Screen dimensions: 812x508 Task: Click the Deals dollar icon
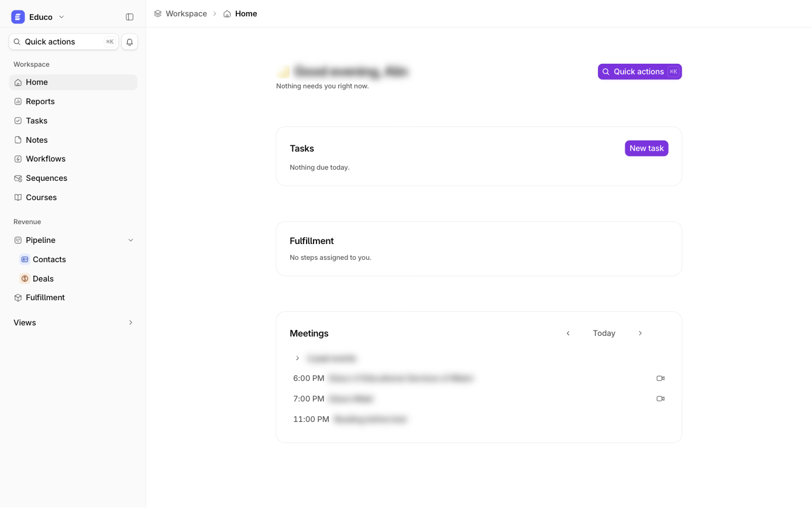coord(25,279)
